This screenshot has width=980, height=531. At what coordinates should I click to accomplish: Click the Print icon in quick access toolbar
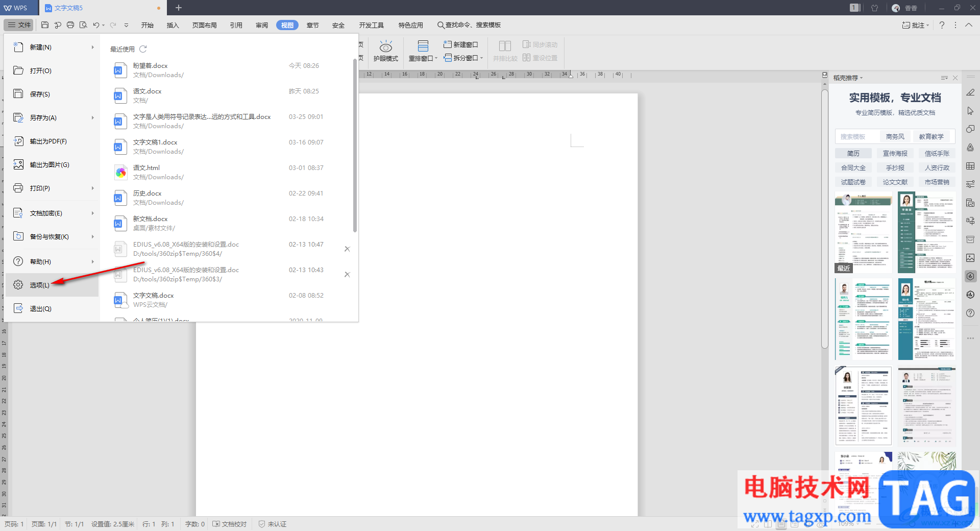coord(70,25)
